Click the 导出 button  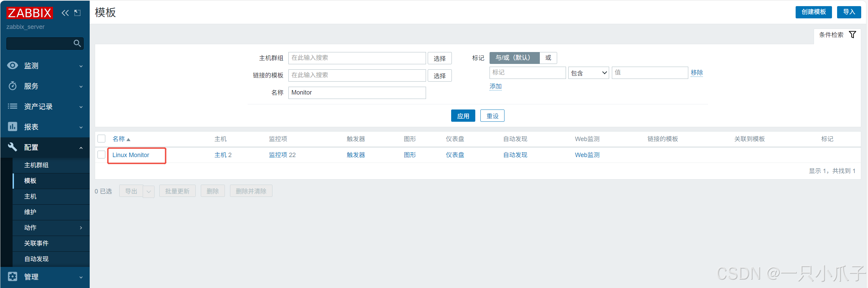coord(131,191)
